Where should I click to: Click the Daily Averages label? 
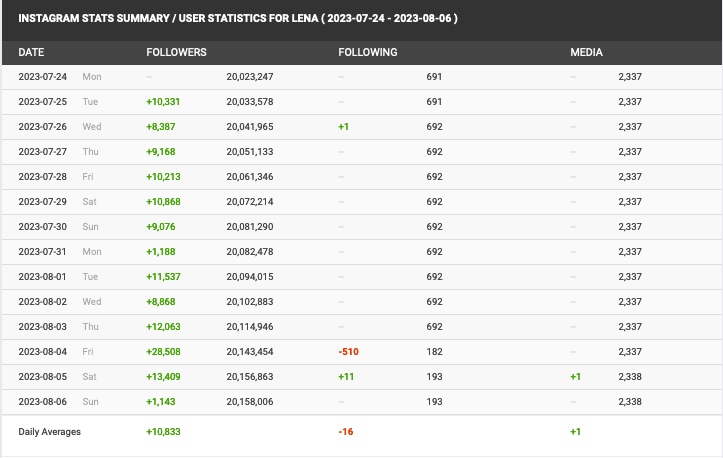pos(49,432)
